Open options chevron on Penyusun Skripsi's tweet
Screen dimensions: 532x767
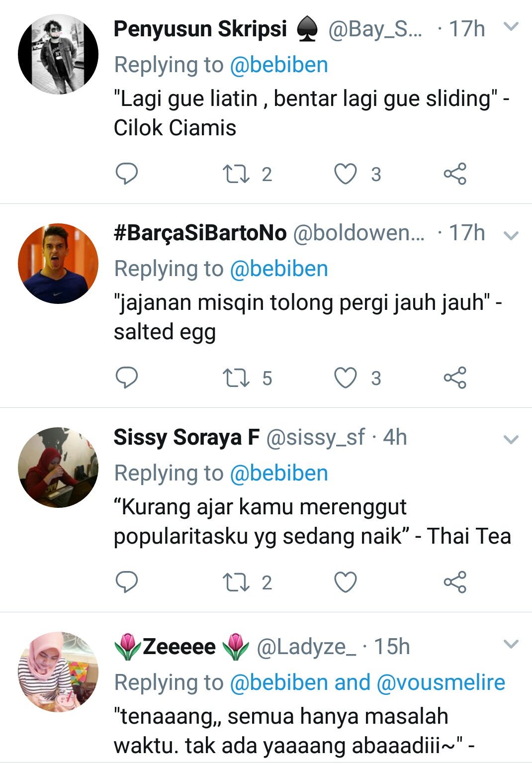tap(511, 26)
